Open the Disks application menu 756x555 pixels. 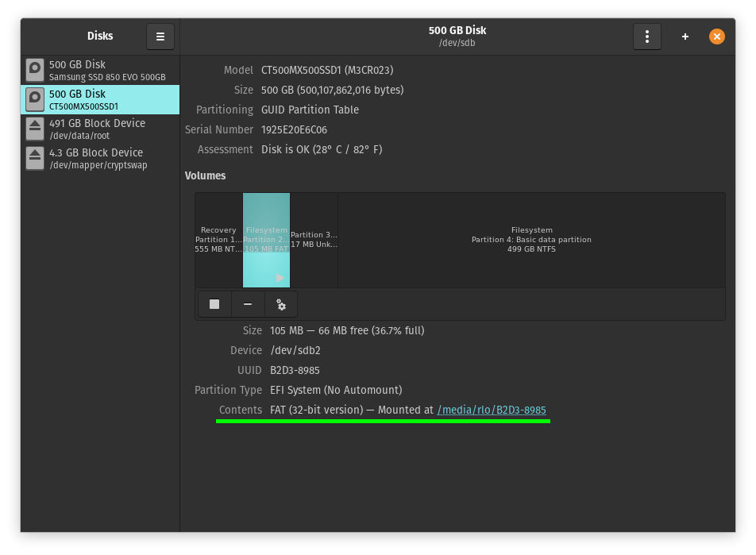[x=160, y=36]
